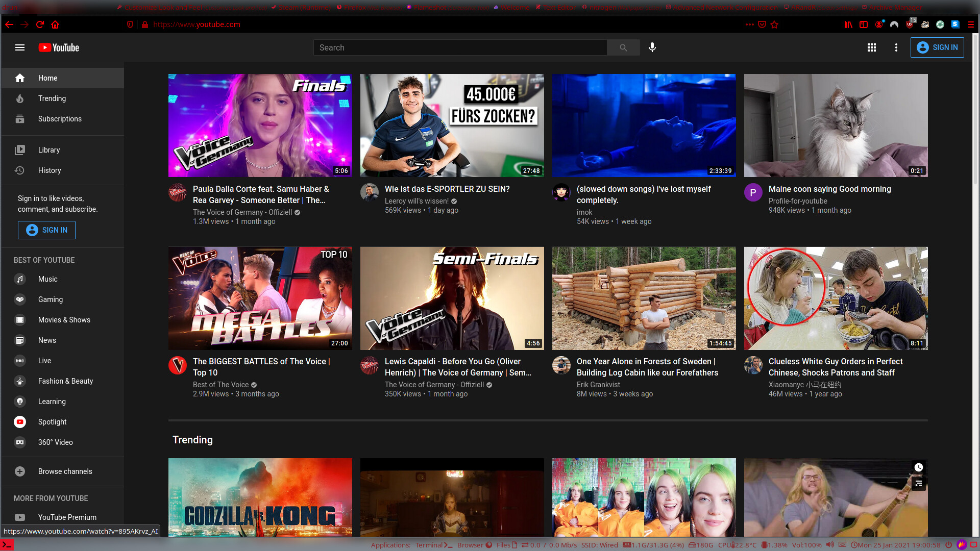980x551 pixels.
Task: Click the terminal icon at bottom-left corner
Action: (7, 545)
